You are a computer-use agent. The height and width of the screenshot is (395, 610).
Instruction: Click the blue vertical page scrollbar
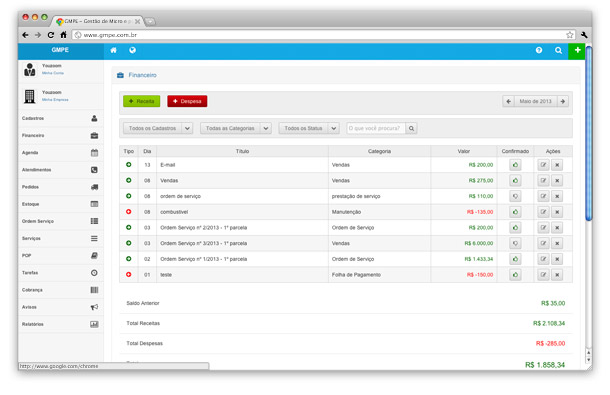point(589,133)
